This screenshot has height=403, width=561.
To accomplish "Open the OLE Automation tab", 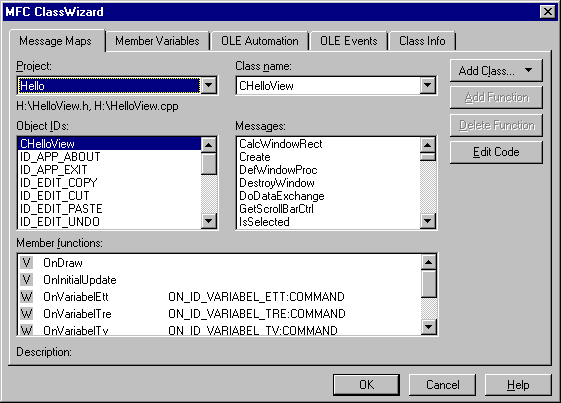I will point(260,41).
